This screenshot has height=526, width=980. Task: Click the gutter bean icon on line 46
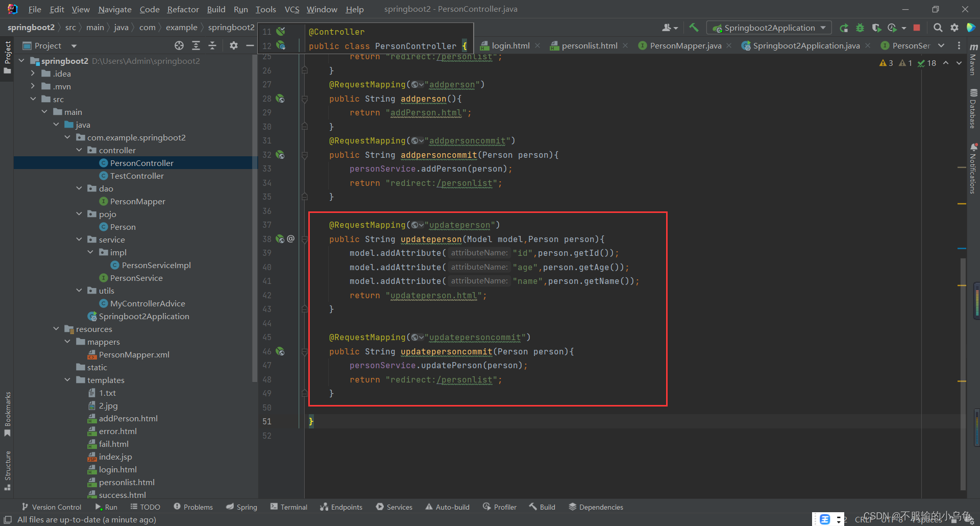point(280,351)
